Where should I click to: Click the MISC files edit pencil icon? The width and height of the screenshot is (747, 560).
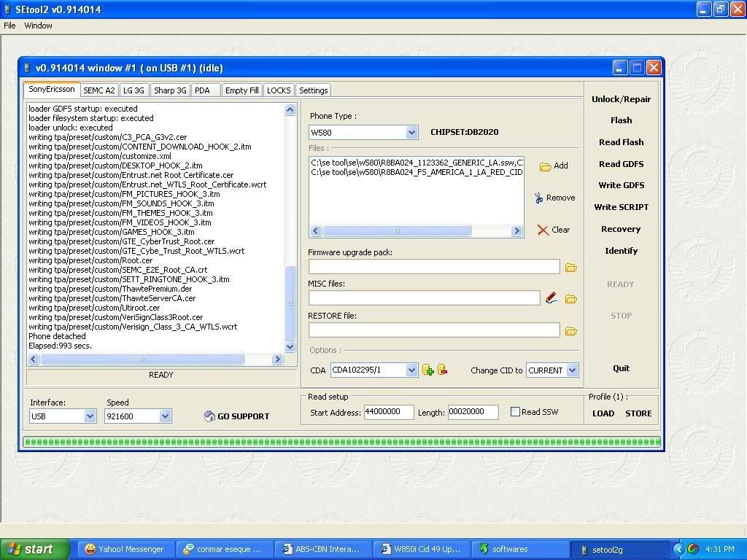tap(551, 298)
